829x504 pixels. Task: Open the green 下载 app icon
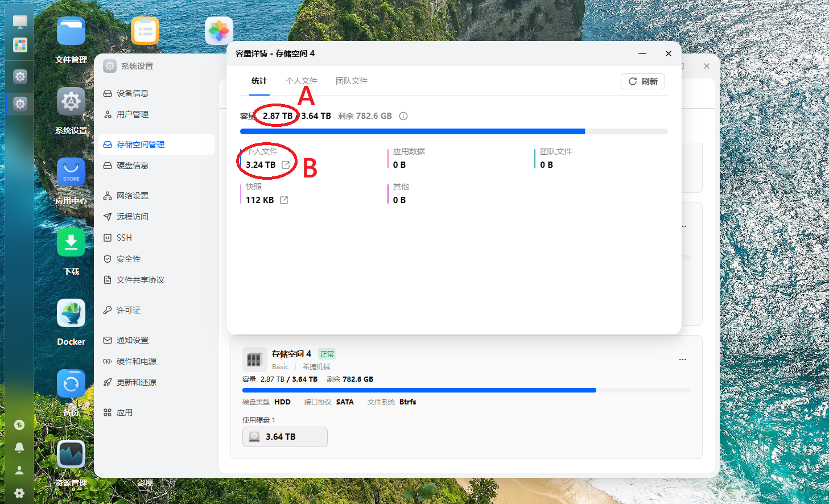(x=71, y=242)
